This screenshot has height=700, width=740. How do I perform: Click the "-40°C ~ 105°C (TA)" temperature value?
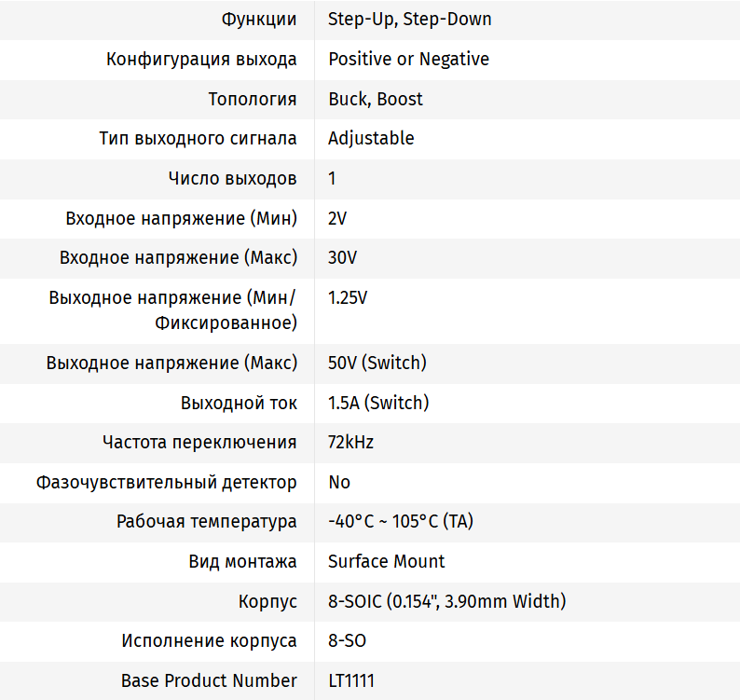(x=400, y=522)
